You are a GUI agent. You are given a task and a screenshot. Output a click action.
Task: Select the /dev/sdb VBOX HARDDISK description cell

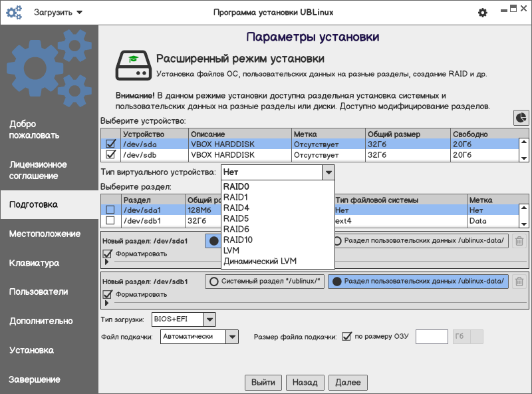pos(239,155)
